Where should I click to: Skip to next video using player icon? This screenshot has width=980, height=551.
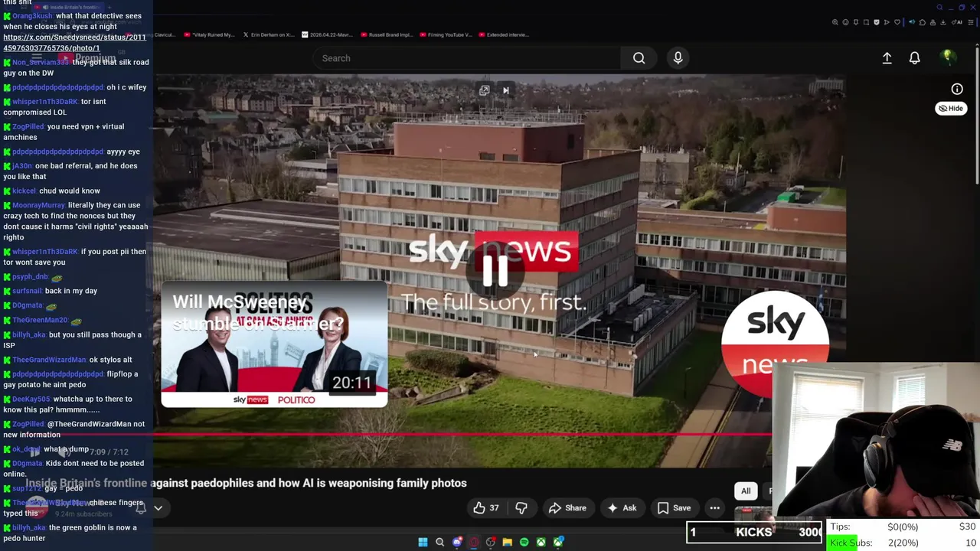tap(505, 90)
